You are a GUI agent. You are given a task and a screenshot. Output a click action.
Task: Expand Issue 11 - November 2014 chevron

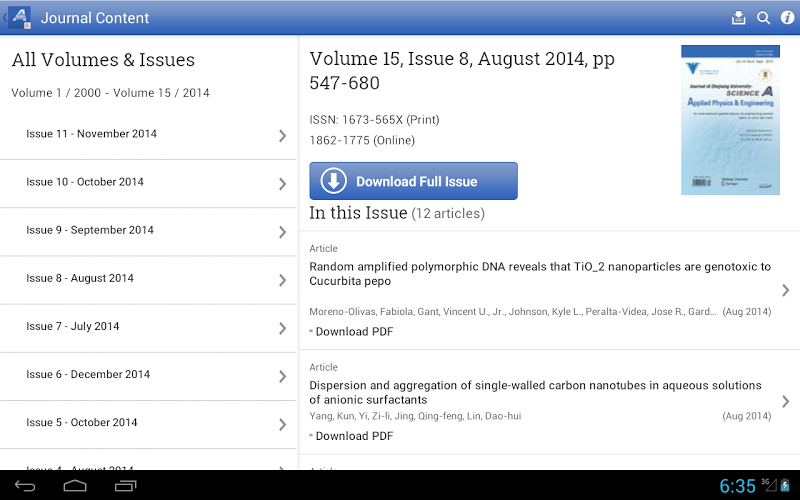[x=283, y=136]
